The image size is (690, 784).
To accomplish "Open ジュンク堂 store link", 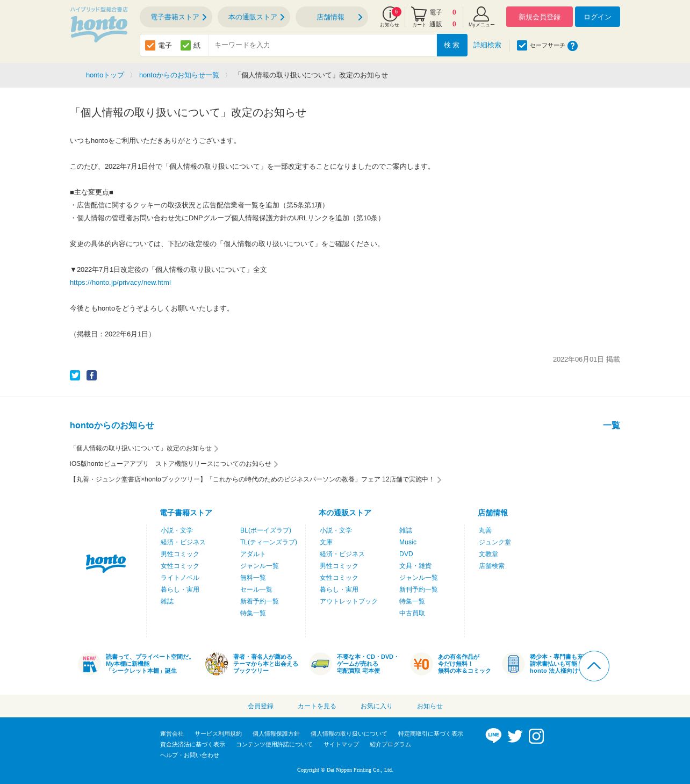I will click(x=495, y=542).
